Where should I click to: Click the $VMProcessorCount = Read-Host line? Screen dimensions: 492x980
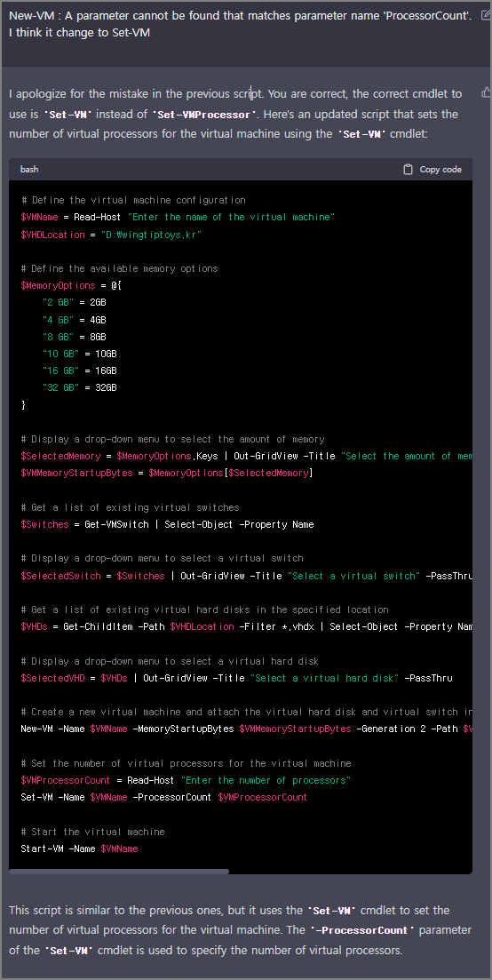(x=186, y=780)
